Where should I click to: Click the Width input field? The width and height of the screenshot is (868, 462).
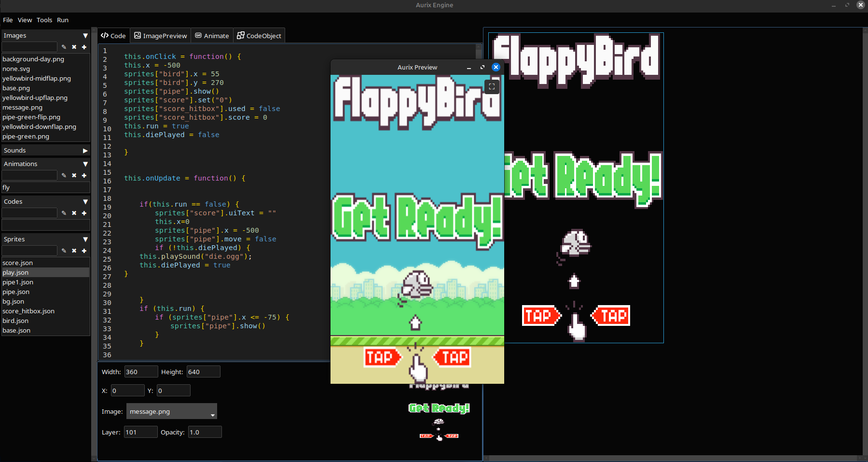pos(141,372)
